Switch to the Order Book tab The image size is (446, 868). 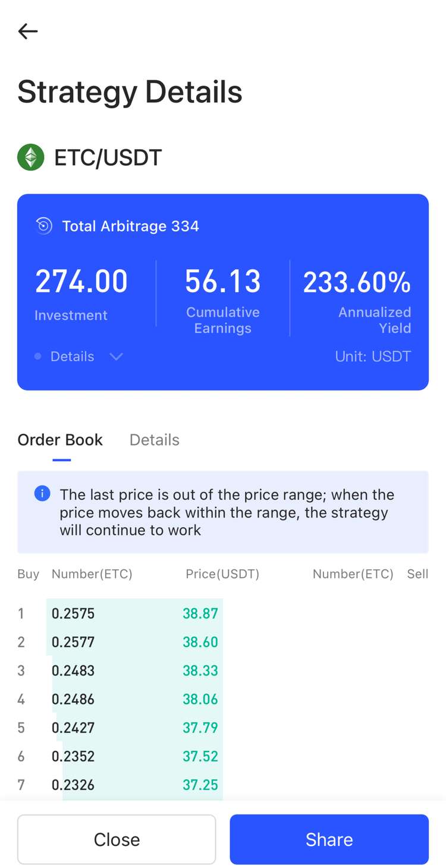60,440
